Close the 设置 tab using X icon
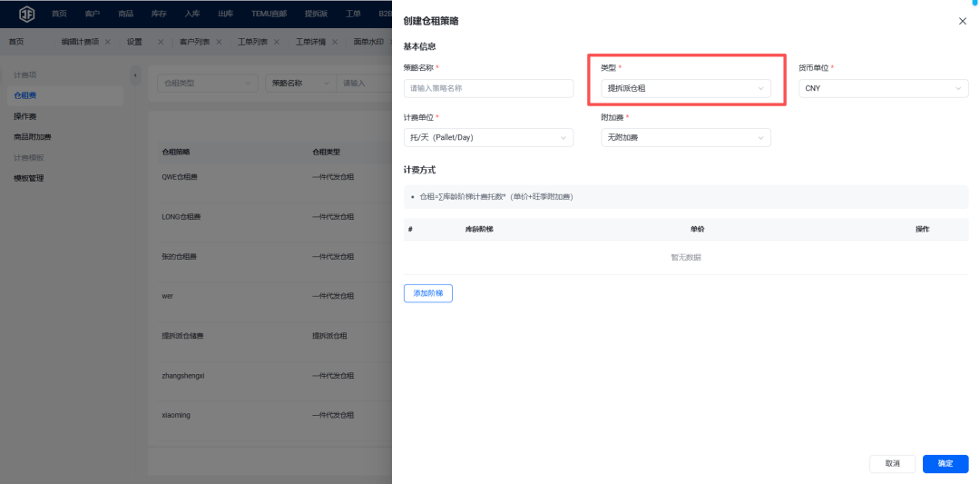Viewport: 980px width, 484px height. tap(160, 42)
